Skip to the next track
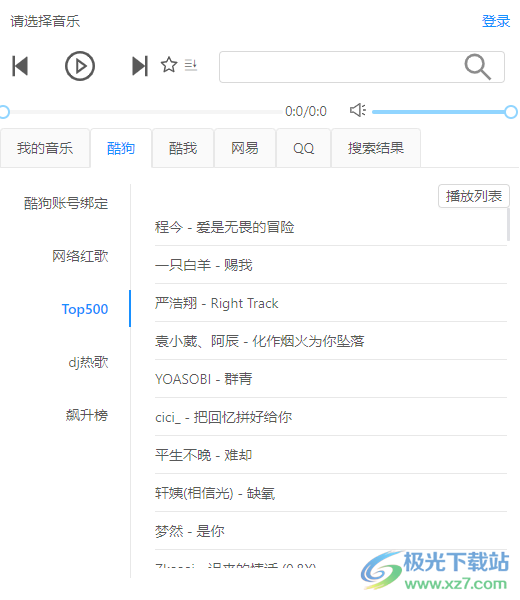Image resolution: width=520 pixels, height=600 pixels. tap(140, 66)
